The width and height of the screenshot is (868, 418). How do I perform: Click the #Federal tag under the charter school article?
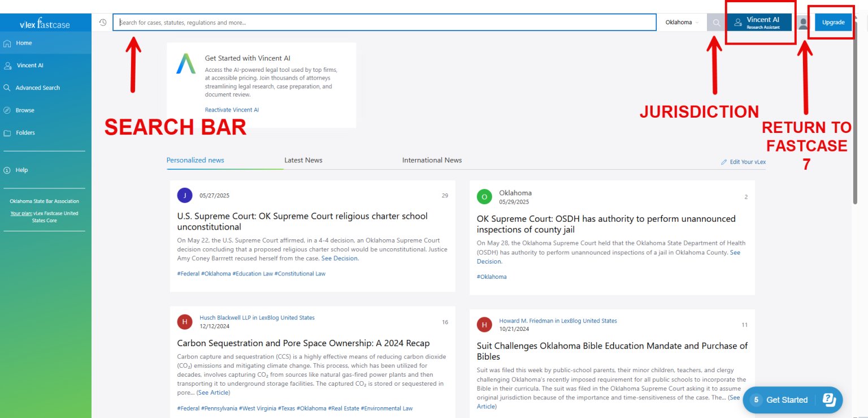(x=188, y=274)
